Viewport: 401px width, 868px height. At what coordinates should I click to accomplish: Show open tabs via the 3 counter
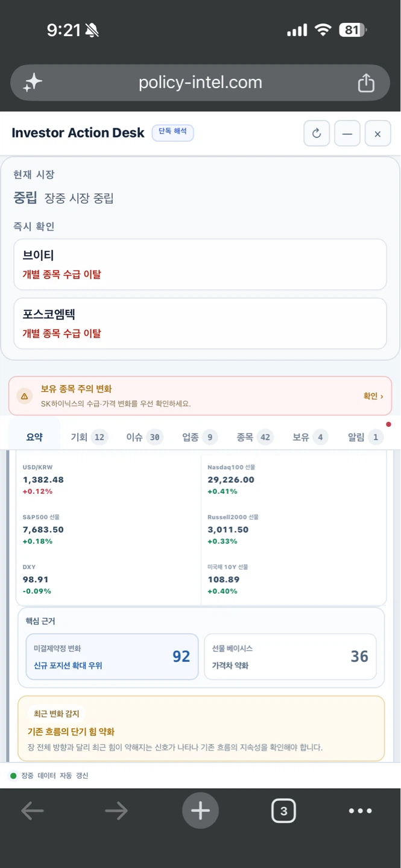283,811
